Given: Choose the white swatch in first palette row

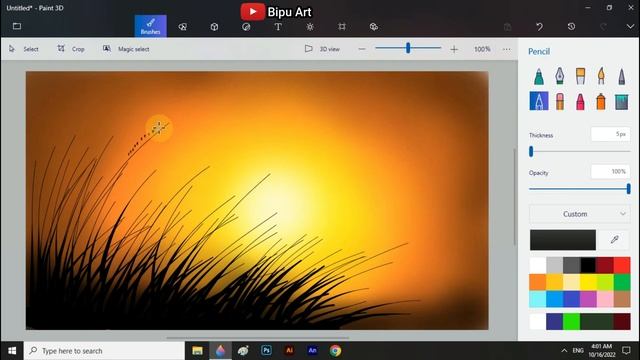Looking at the screenshot, I should [538, 265].
